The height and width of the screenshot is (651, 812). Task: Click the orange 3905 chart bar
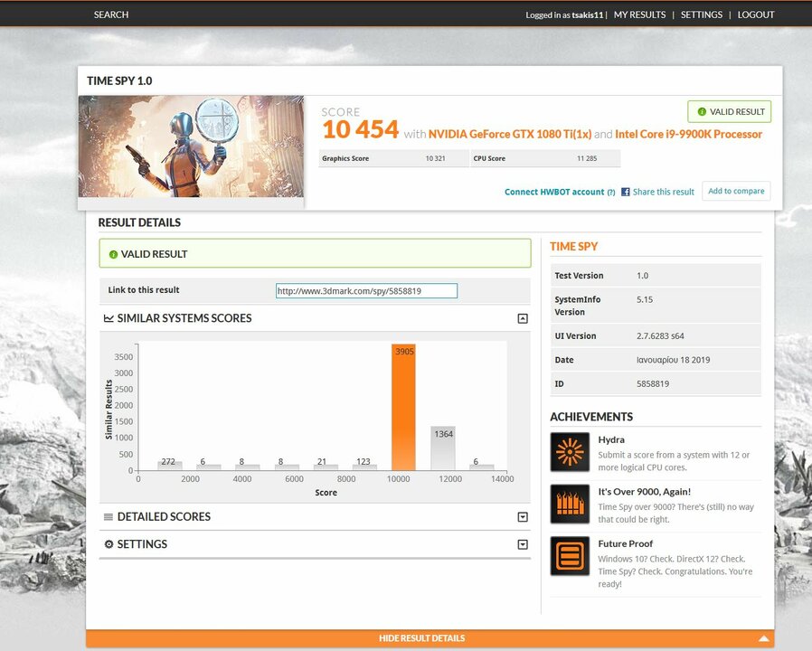[x=403, y=407]
